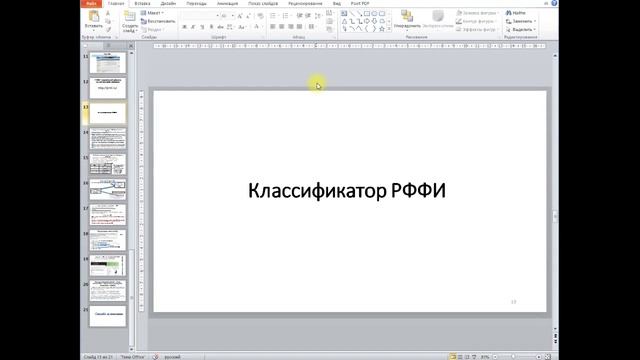This screenshot has width=640, height=360.
Task: Select the down arrow shape
Action: [x=374, y=21]
